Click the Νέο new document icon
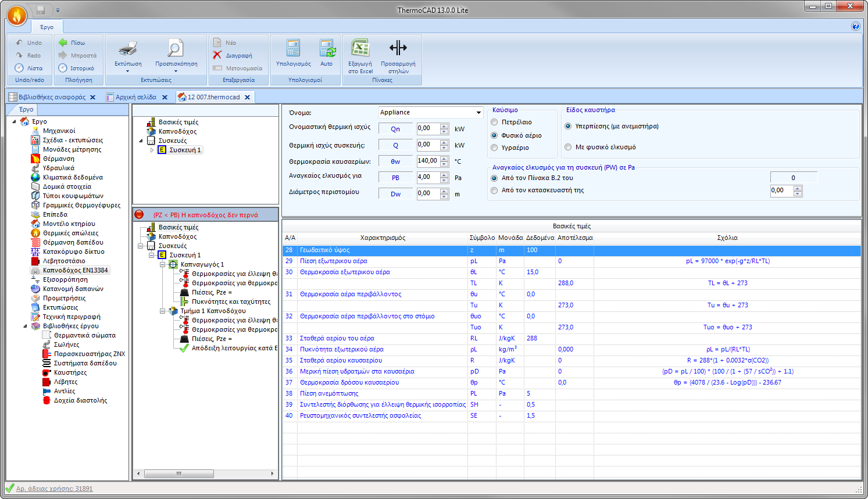This screenshot has width=868, height=499. pos(217,42)
